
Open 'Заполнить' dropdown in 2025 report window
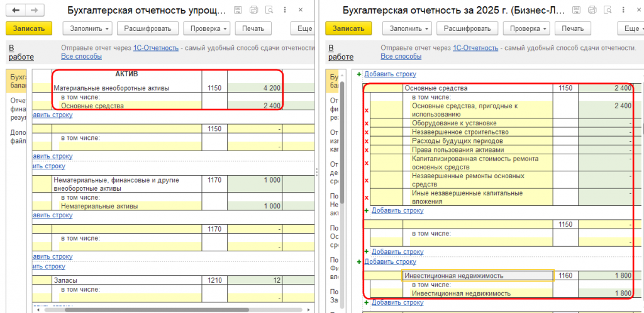(407, 28)
